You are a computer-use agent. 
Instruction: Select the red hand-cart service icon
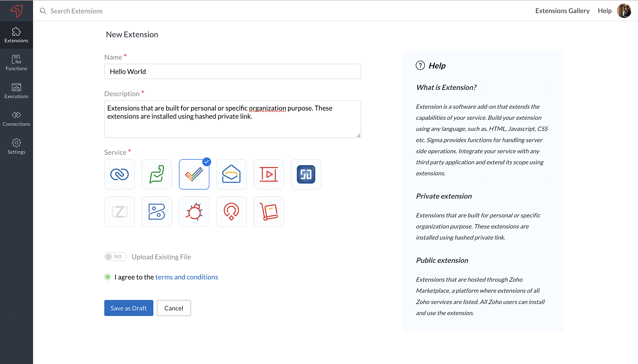(269, 212)
